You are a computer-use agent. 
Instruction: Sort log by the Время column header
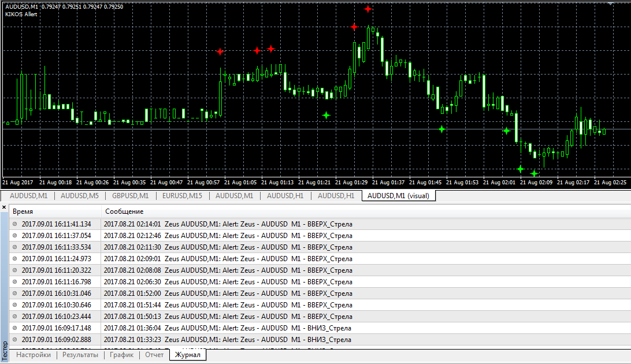pyautogui.click(x=55, y=211)
